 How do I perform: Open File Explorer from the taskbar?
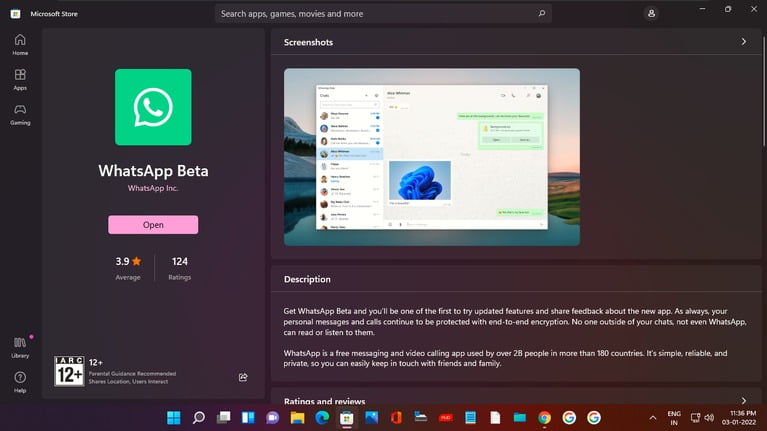point(297,417)
